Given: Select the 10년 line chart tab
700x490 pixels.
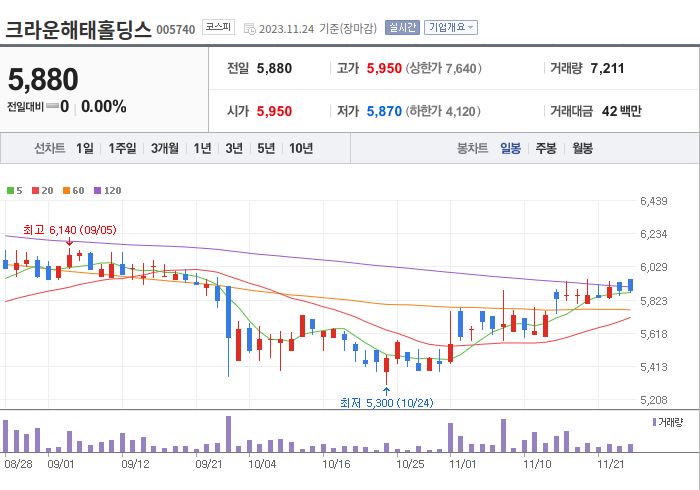Looking at the screenshot, I should [301, 148].
